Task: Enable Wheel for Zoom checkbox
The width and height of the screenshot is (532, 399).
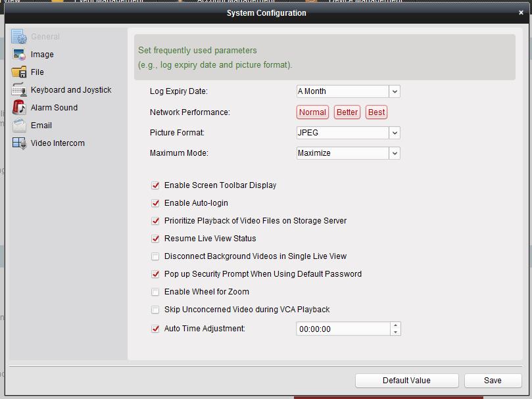Action: [156, 292]
